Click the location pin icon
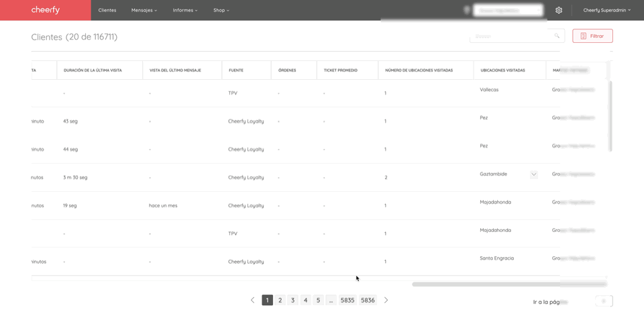Screen dimensions: 644x334 click(467, 10)
